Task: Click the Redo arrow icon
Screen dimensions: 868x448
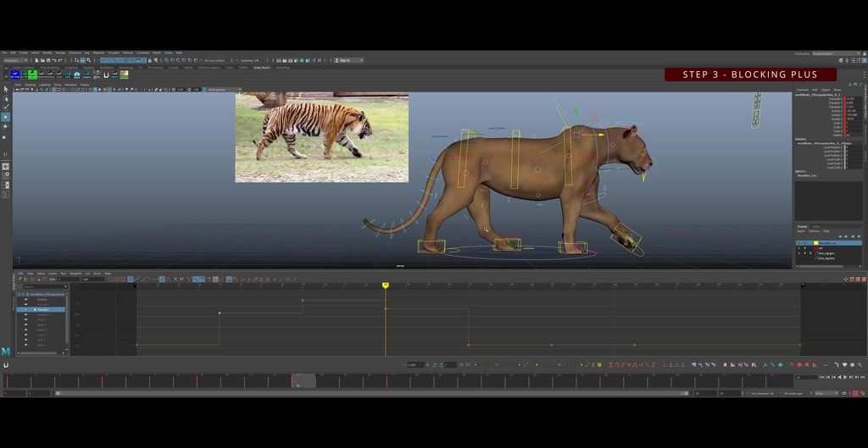Action: coord(60,60)
